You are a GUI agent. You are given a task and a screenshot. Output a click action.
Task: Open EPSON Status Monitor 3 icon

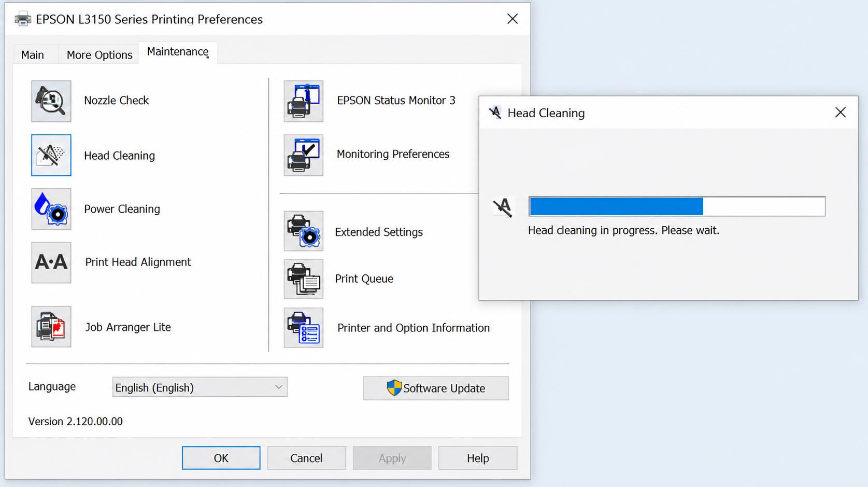click(x=304, y=101)
